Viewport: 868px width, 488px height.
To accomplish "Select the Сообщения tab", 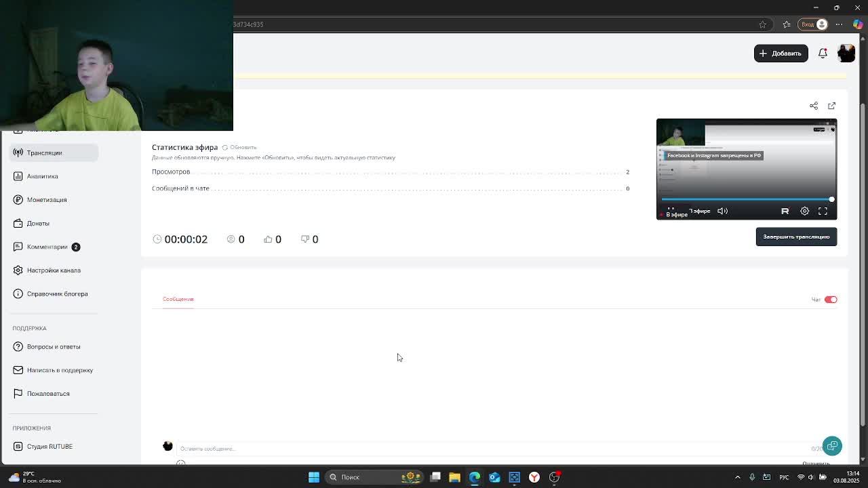I will coord(178,299).
